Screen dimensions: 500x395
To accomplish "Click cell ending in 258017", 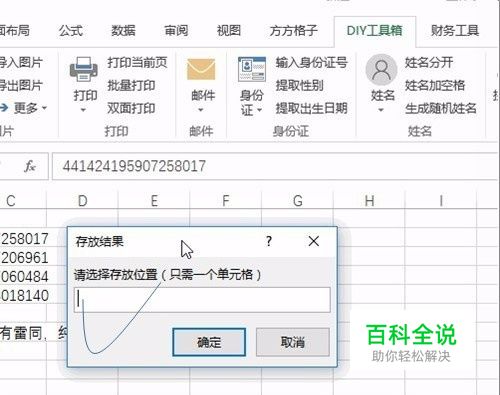I will 23,239.
